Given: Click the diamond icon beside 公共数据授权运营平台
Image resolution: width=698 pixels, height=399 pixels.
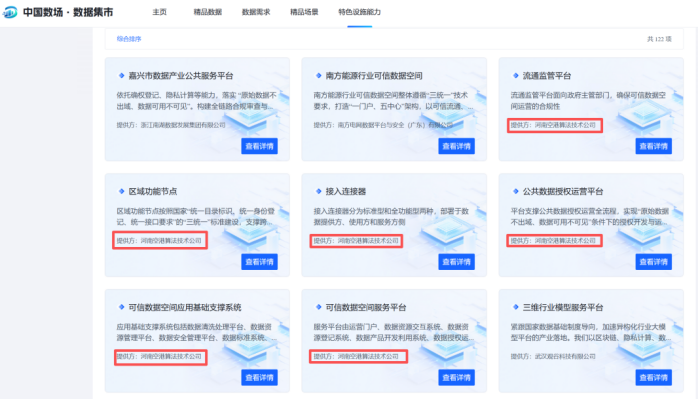Looking at the screenshot, I should [515, 191].
